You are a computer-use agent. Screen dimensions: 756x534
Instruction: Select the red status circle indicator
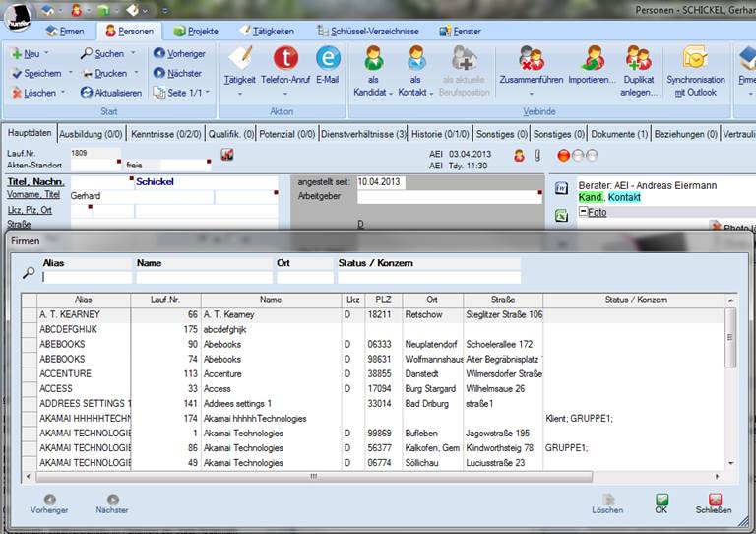coord(564,155)
